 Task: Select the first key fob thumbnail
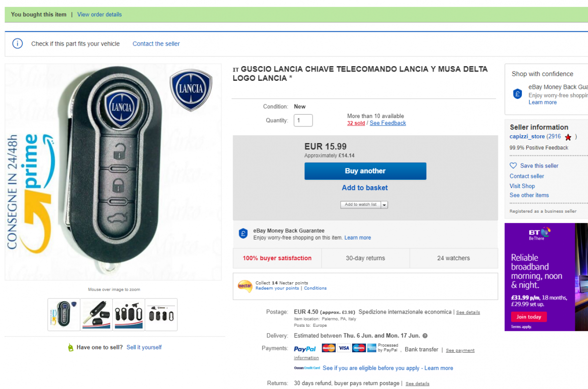click(x=64, y=315)
